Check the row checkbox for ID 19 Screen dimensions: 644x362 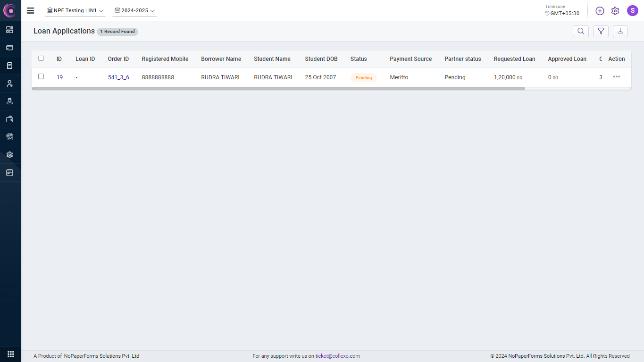point(41,76)
